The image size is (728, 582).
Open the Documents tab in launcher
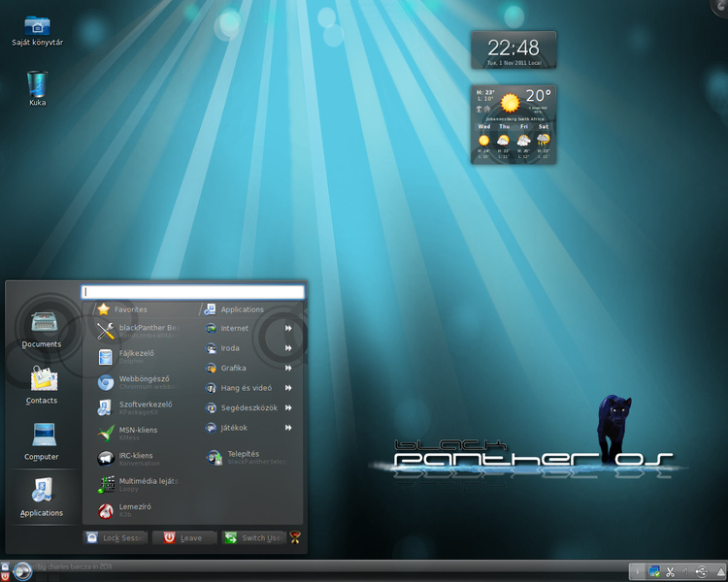[x=42, y=330]
